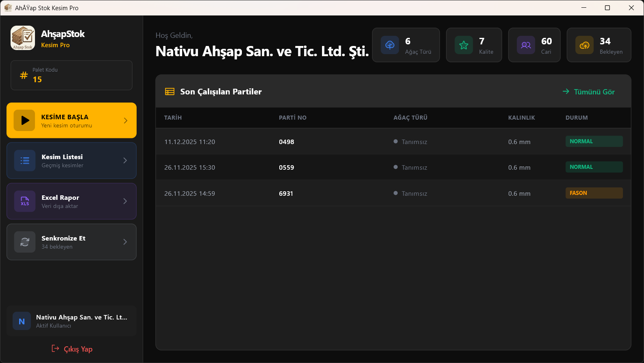Image resolution: width=644 pixels, height=363 pixels.
Task: Click the Kalite star icon
Action: point(464,45)
